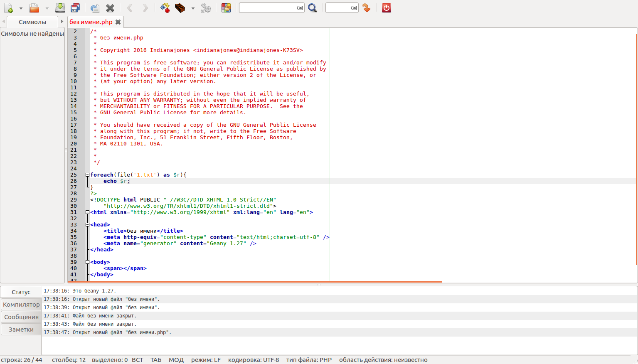Viewport: 638px width, 364px height.
Task: Click 'столбец: 12' in status bar
Action: [x=69, y=360]
